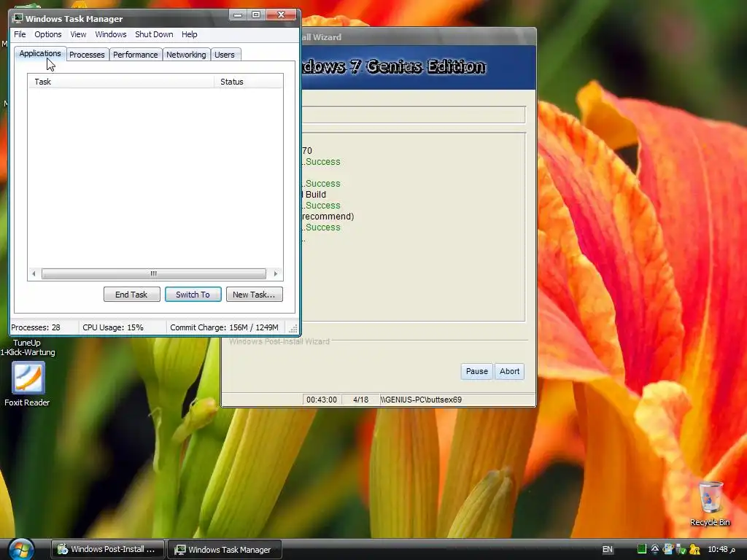Click the 00:43:00 wizard timer
This screenshot has height=560, width=747.
tap(322, 400)
